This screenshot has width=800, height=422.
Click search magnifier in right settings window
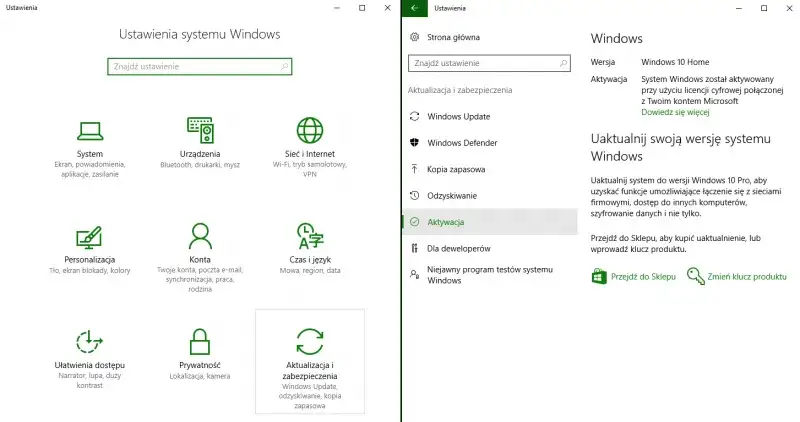(x=563, y=63)
